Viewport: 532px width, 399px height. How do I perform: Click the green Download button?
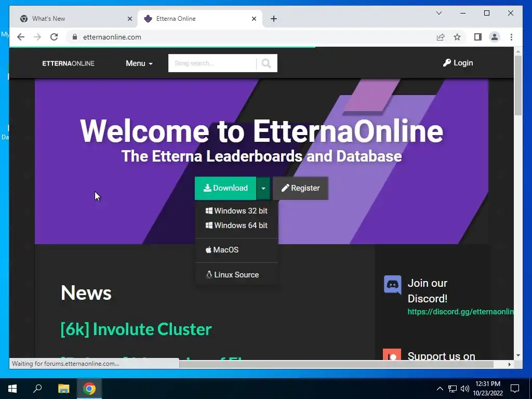coord(225,188)
